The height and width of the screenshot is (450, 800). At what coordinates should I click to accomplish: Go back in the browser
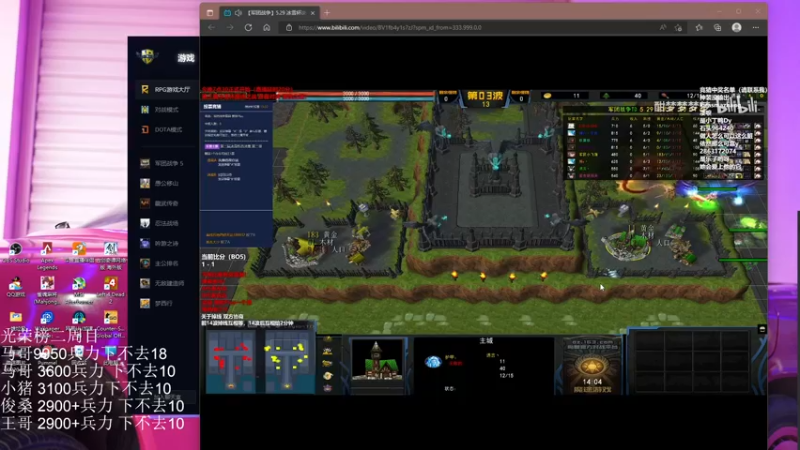(211, 28)
